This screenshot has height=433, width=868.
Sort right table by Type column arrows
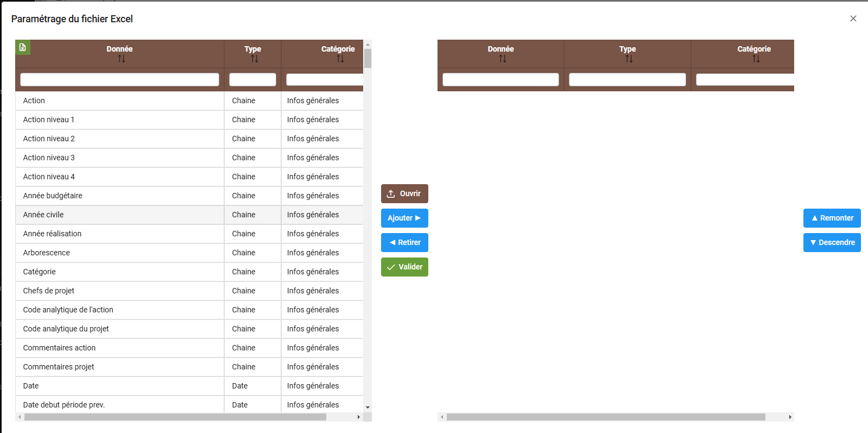pos(629,59)
